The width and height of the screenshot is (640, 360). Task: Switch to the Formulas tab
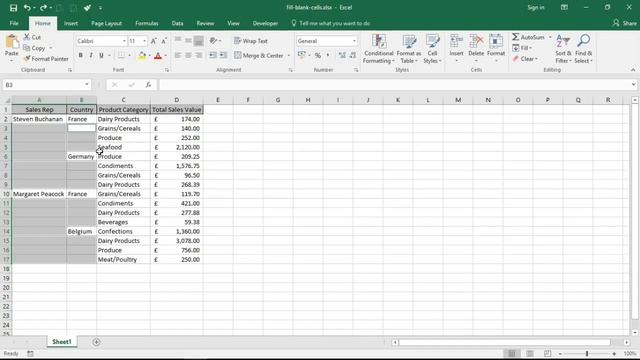147,23
